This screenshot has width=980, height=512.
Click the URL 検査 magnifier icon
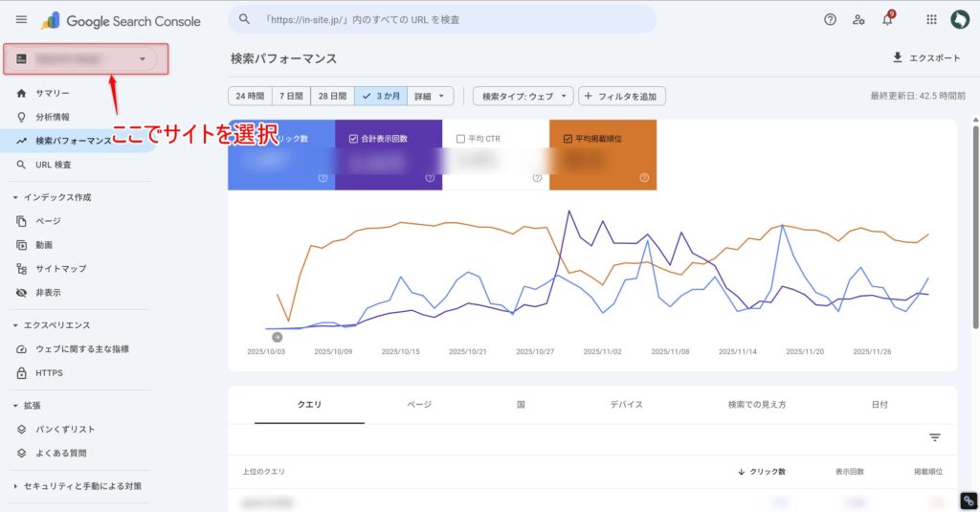click(x=21, y=165)
